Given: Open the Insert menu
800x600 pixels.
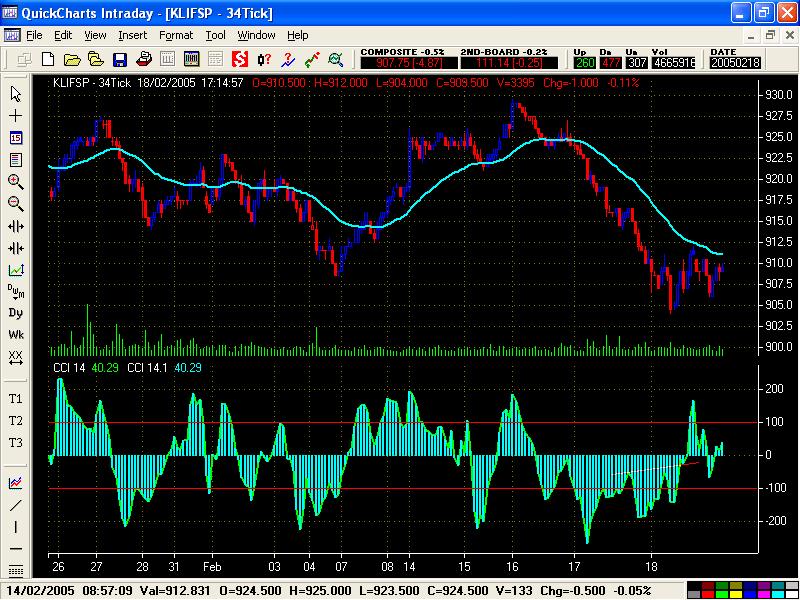Looking at the screenshot, I should click(x=132, y=35).
